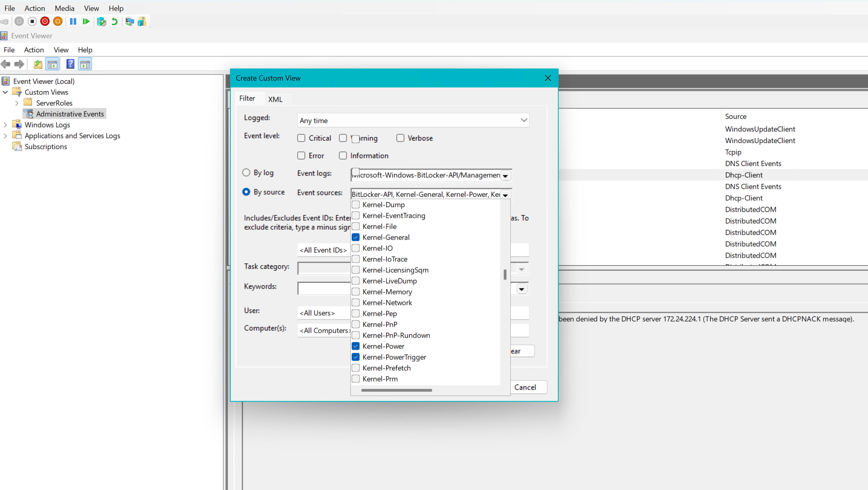Switch to the XML tab
The image size is (868, 490).
pos(276,99)
